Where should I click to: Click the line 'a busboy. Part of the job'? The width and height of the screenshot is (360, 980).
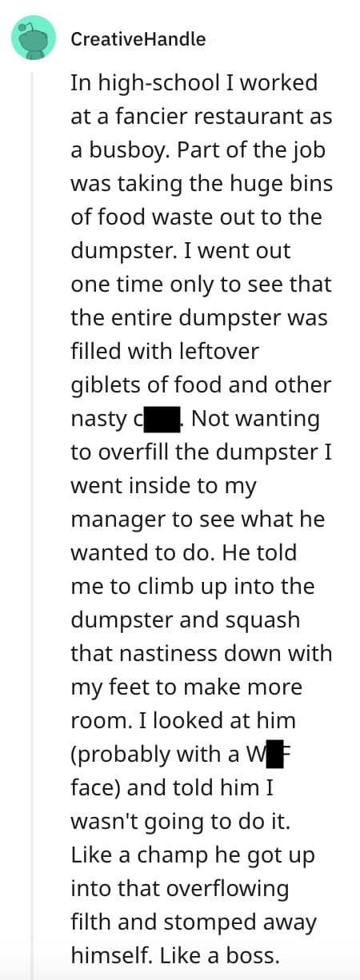click(x=198, y=149)
